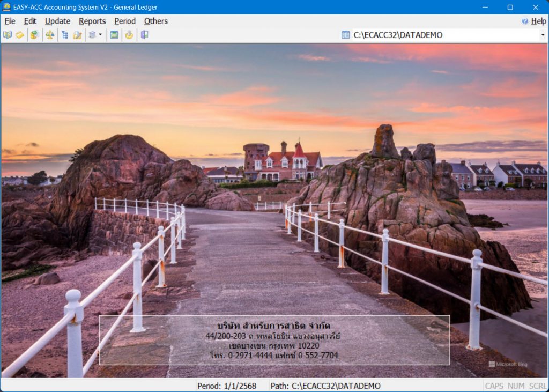
Task: Click the Help link
Action: [538, 21]
